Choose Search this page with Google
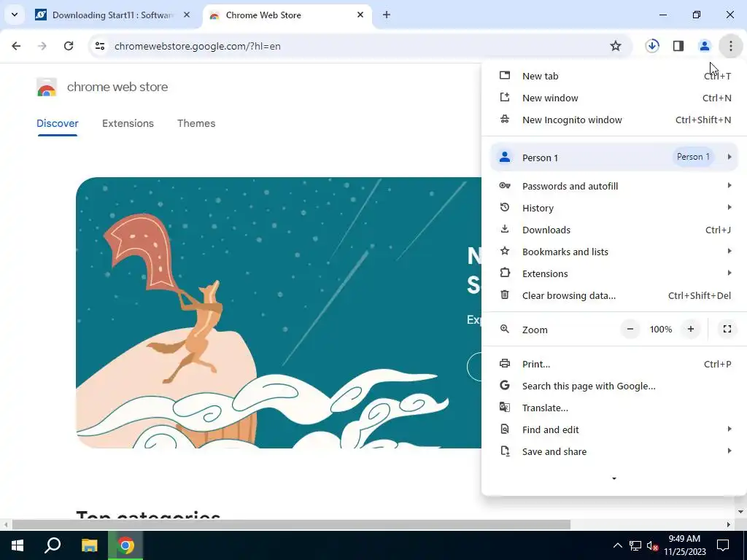The width and height of the screenshot is (747, 560). point(614,386)
